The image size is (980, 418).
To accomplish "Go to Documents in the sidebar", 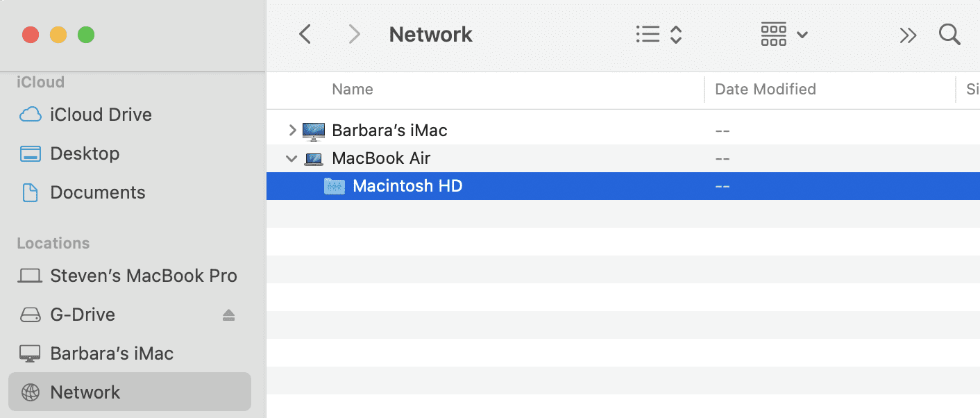I will (x=97, y=192).
